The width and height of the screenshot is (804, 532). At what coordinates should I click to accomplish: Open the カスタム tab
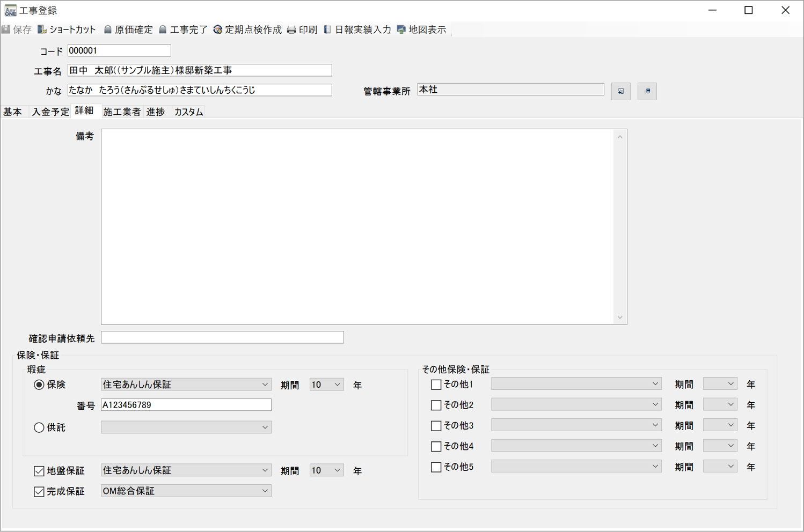pos(188,112)
